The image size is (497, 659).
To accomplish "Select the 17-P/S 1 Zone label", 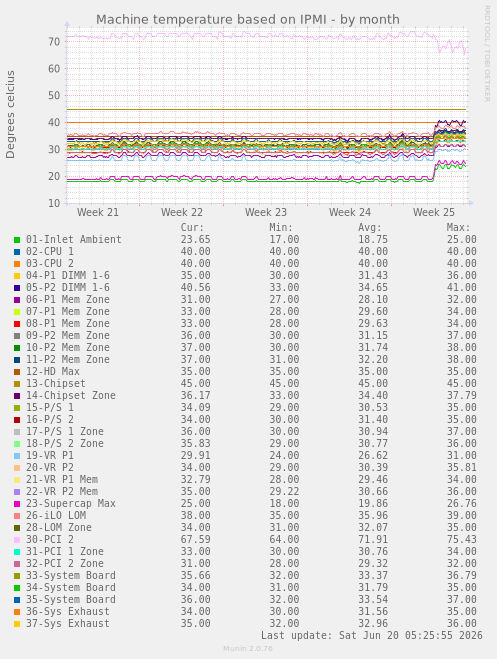I will coord(65,431).
